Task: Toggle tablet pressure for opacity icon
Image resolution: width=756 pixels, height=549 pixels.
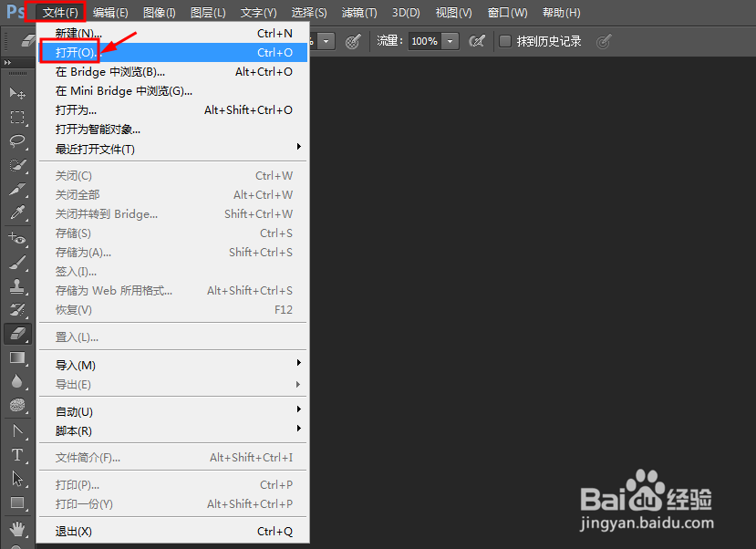Action: pos(353,41)
